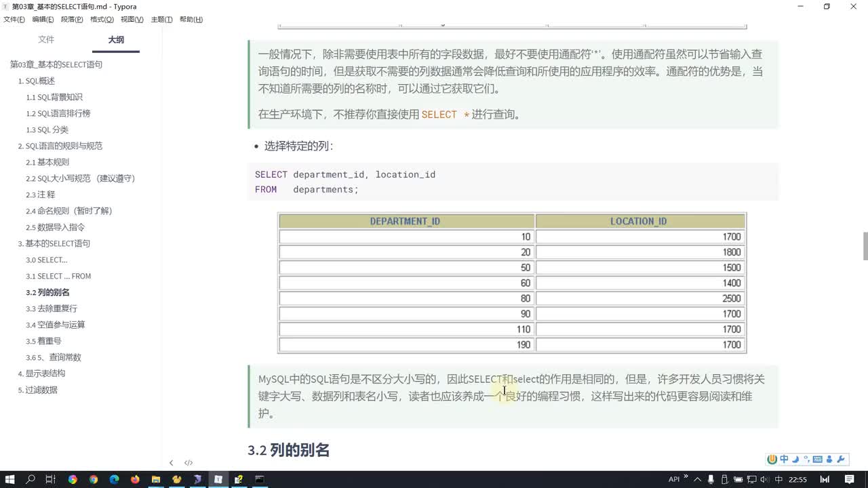Click the microphone tray icon
The image size is (868, 488).
pyautogui.click(x=709, y=479)
